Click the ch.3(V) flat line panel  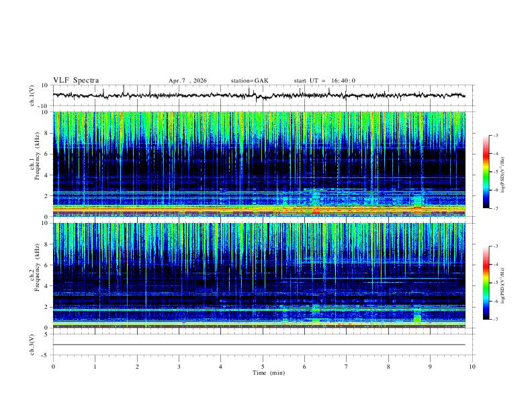(x=264, y=345)
